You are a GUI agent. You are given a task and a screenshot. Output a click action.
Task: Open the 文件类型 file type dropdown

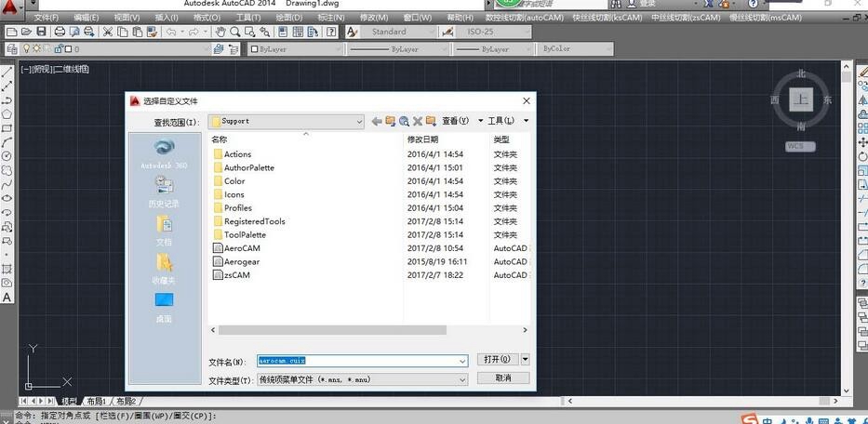[x=462, y=380]
